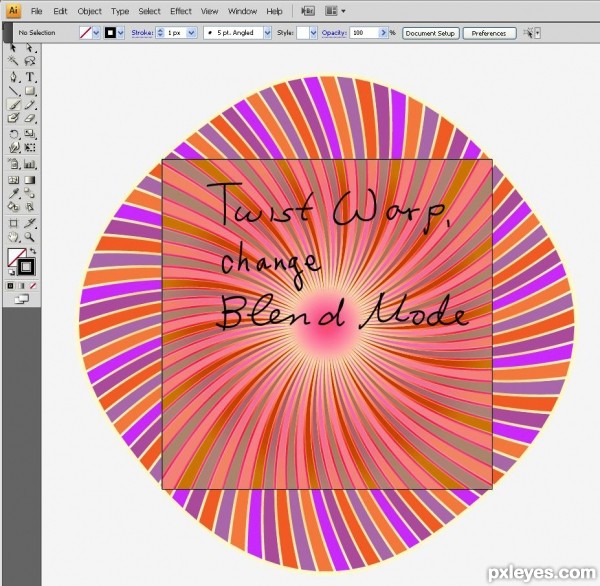Select the Column Graph tool
The height and width of the screenshot is (586, 600).
(x=29, y=164)
